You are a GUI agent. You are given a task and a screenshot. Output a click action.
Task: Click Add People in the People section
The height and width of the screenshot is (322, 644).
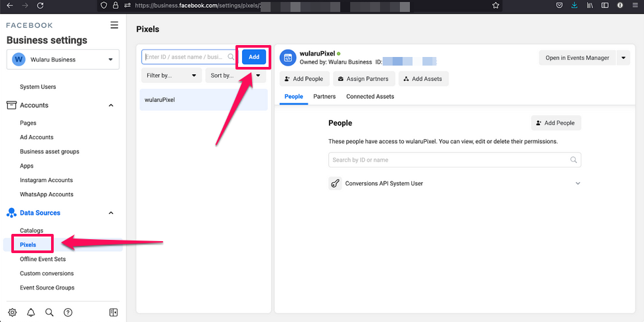click(x=556, y=123)
